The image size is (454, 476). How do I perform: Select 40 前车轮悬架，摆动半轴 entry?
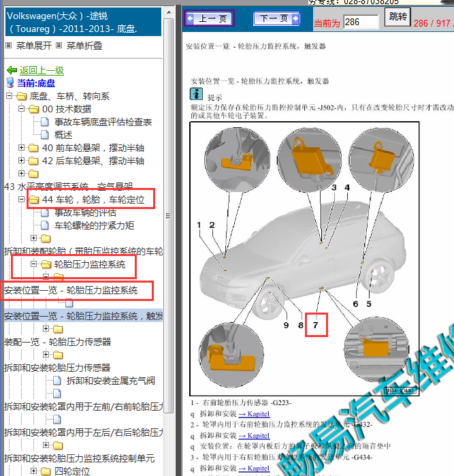(93, 148)
